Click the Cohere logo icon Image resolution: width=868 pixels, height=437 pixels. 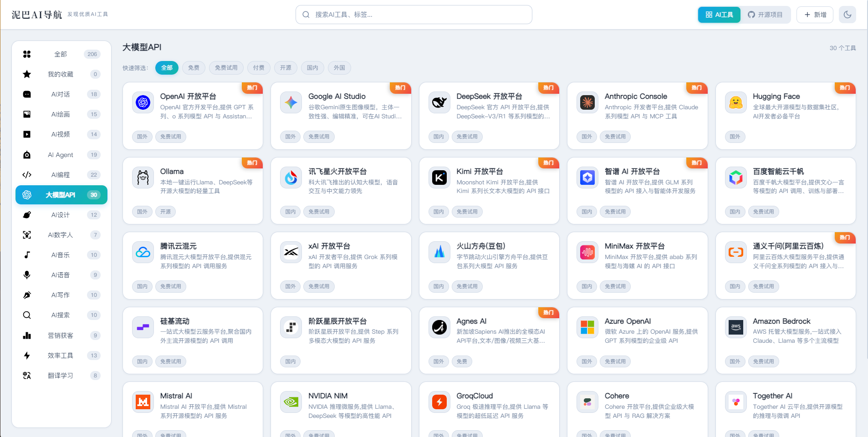[x=587, y=402]
